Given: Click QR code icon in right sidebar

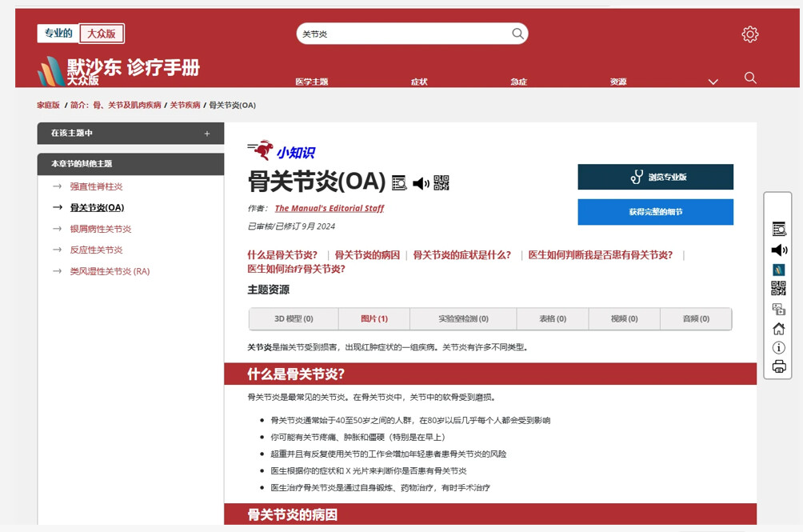Looking at the screenshot, I should pyautogui.click(x=778, y=288).
